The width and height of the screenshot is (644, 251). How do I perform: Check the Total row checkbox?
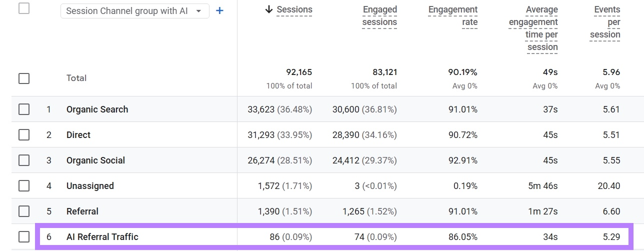[23, 78]
